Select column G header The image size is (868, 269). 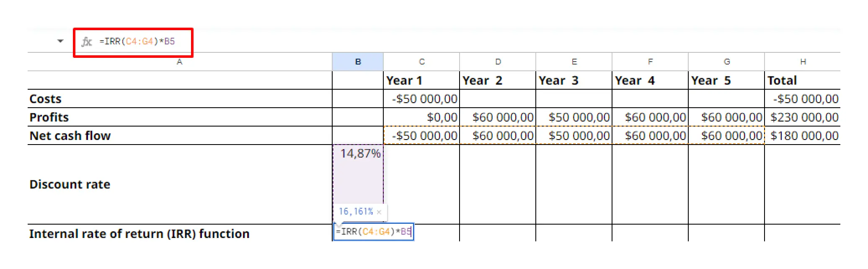point(726,62)
